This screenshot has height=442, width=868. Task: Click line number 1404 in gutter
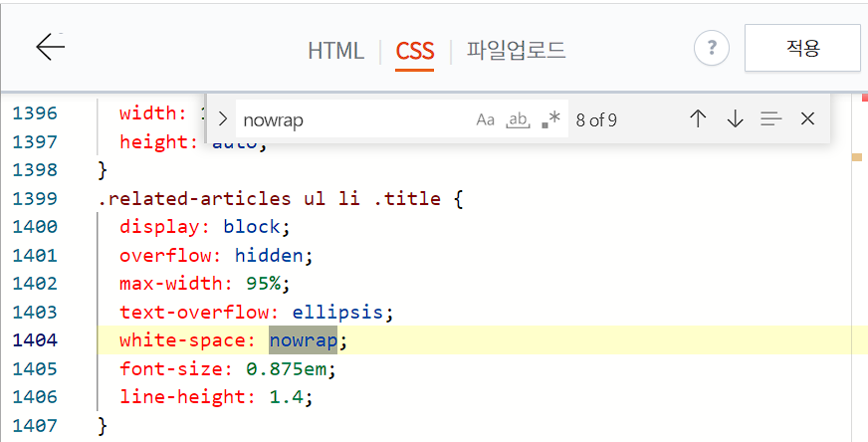tap(35, 340)
